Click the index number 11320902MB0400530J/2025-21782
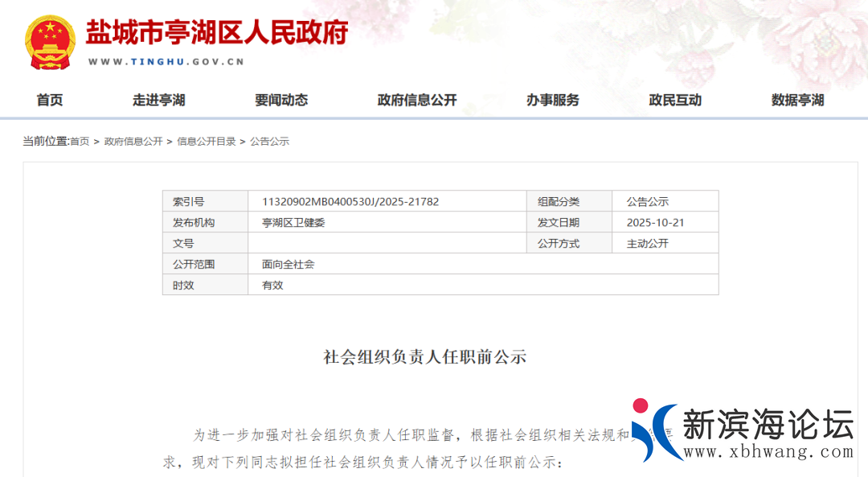The height and width of the screenshot is (477, 868). point(350,202)
